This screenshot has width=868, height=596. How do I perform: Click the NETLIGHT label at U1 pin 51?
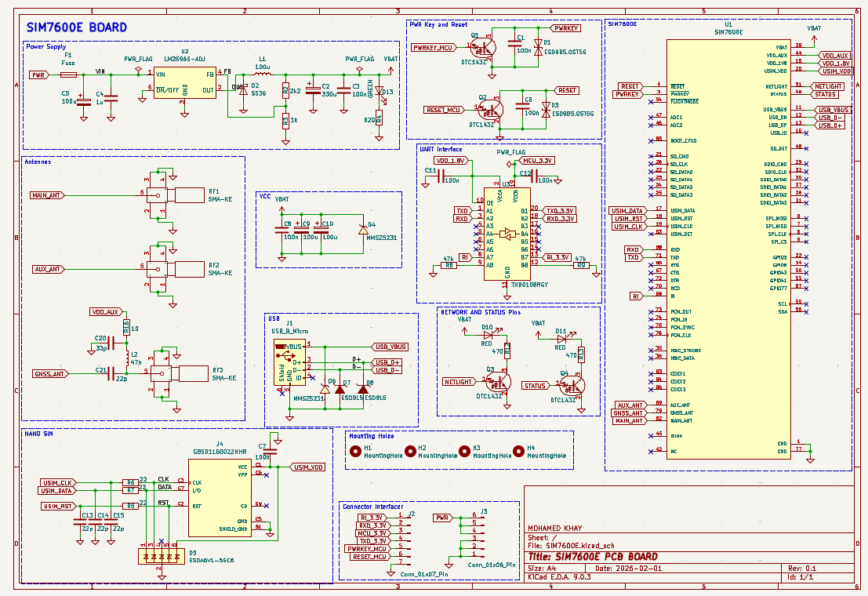tap(829, 86)
